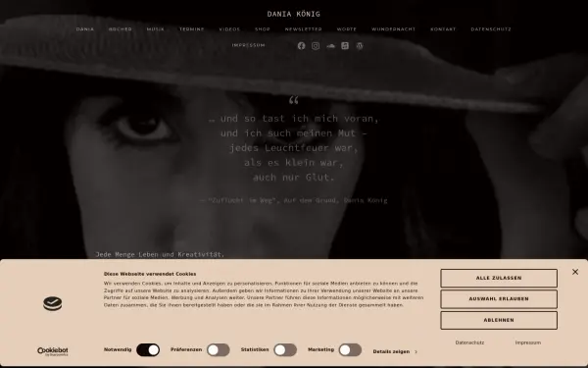Open the Apple Music square icon

pos(345,46)
